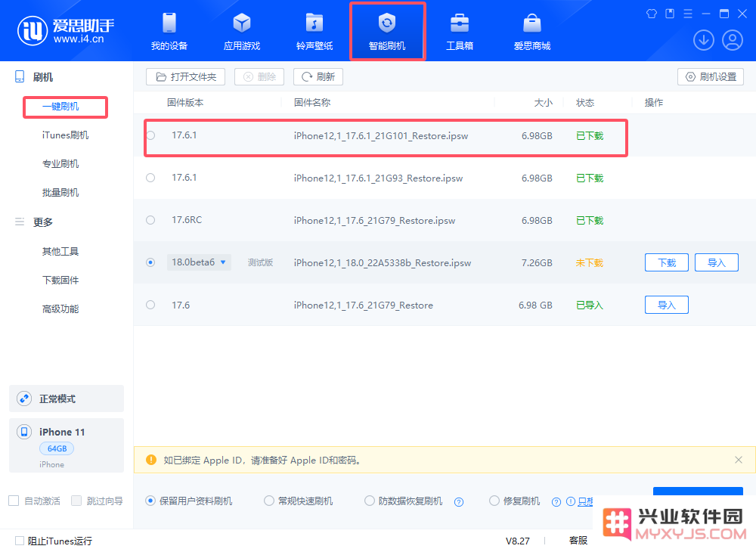Viewport: 756px width, 552px height.
Task: Select iTunes刷机 in sidebar
Action: point(65,135)
